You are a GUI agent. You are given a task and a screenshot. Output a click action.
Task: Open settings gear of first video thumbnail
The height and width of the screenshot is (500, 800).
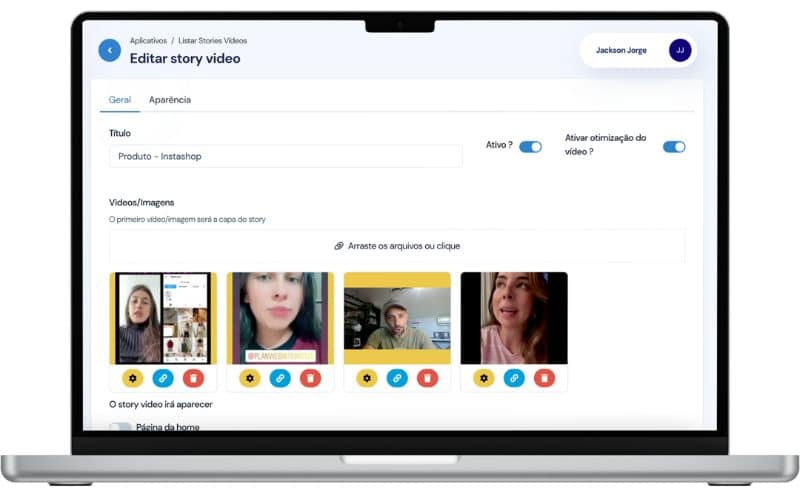coord(133,378)
